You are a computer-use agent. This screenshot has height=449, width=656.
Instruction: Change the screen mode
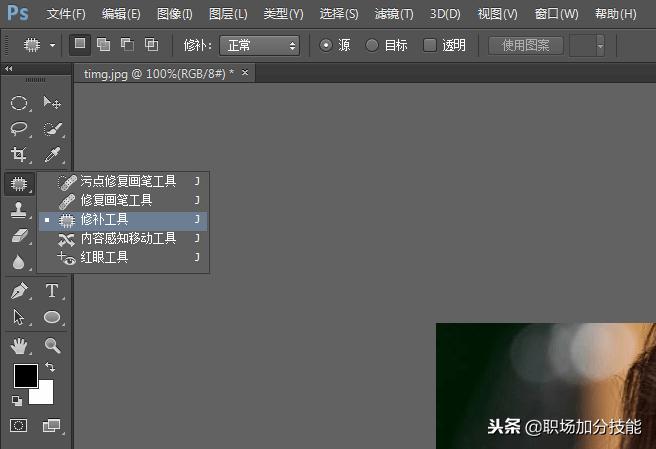[52, 426]
